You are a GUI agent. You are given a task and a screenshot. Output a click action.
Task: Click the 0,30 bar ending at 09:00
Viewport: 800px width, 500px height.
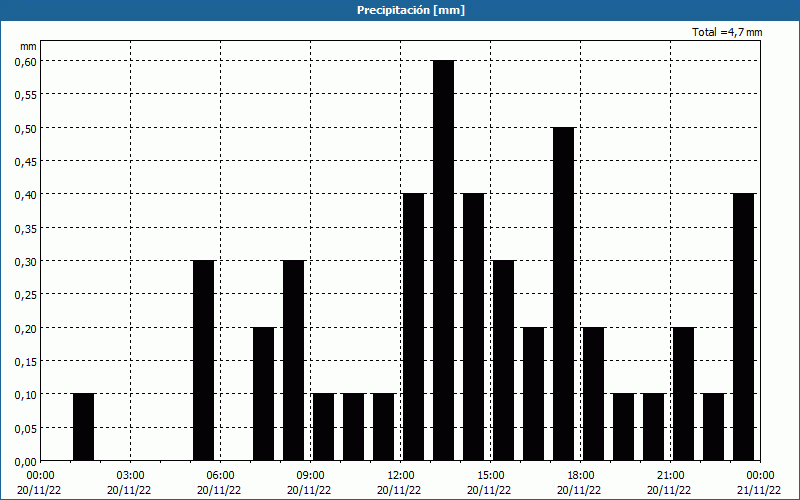click(x=293, y=360)
